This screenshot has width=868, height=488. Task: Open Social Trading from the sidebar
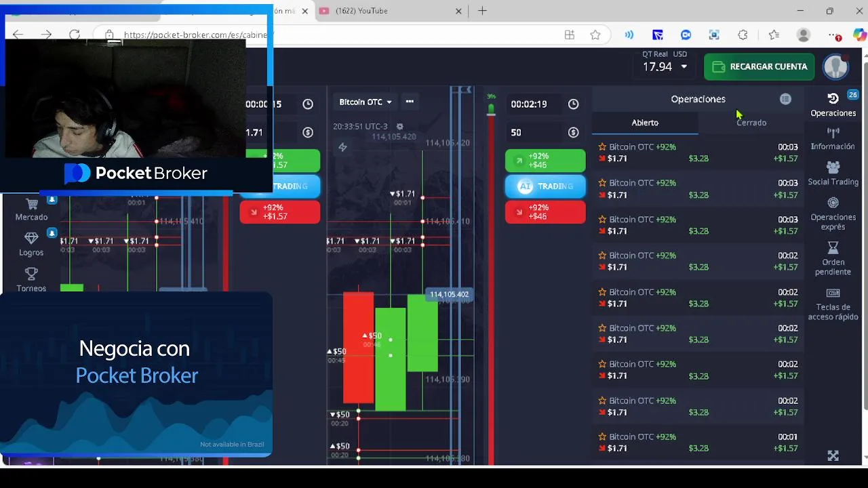[x=833, y=174]
